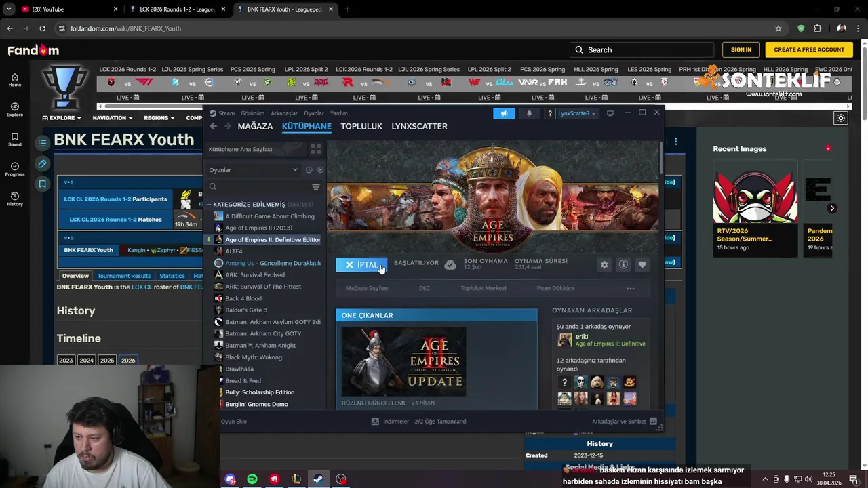
Task: Show game info icon
Action: pos(623,265)
